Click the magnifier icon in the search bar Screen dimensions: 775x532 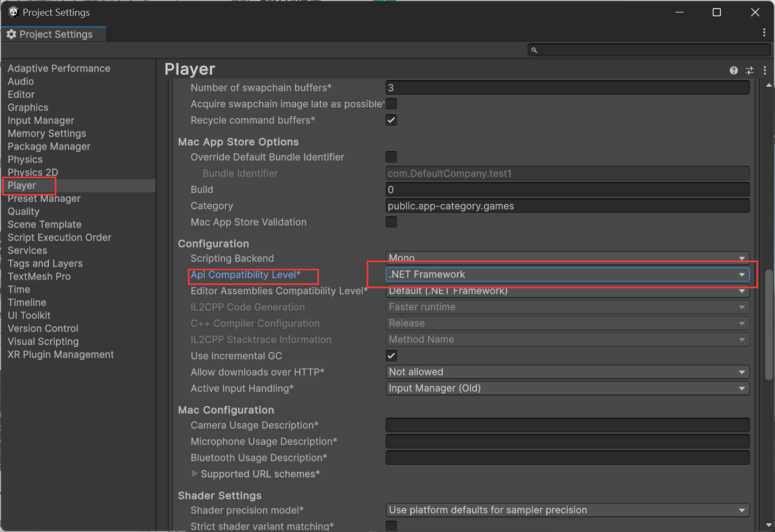click(535, 49)
